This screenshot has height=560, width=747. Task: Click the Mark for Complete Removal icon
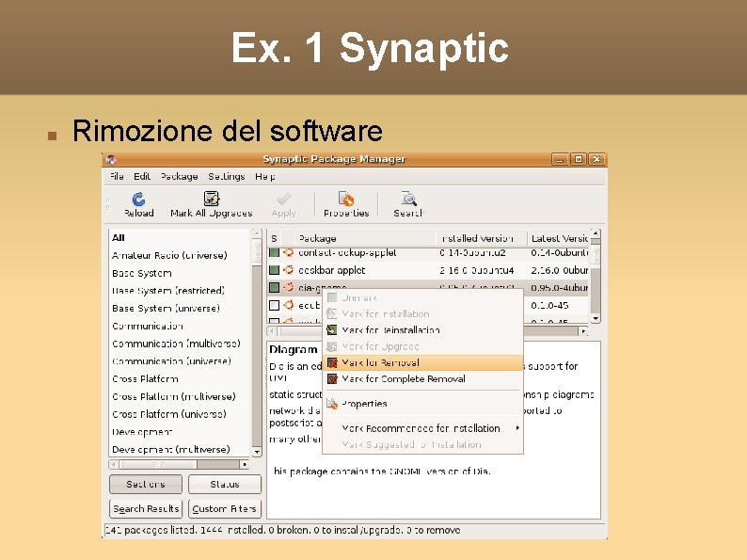coord(332,379)
